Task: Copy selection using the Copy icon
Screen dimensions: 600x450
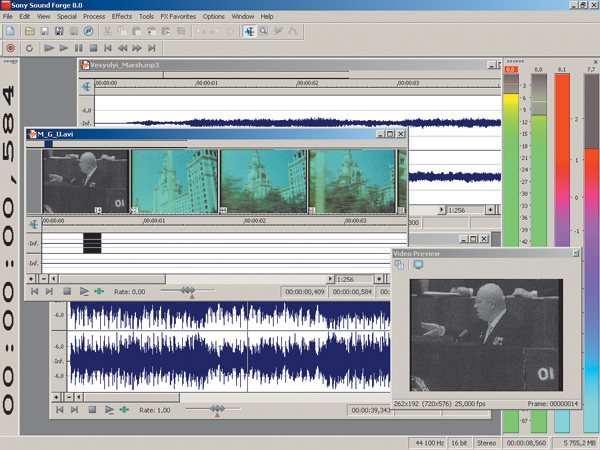Action: click(122, 31)
